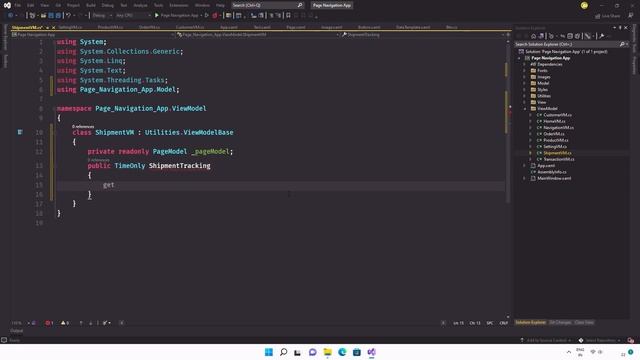Click the yellow account avatar icon
This screenshot has height=360, width=640.
584,5
